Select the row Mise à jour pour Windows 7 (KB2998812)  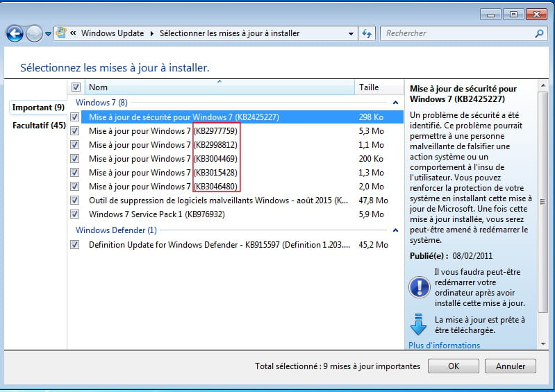[x=242, y=144]
